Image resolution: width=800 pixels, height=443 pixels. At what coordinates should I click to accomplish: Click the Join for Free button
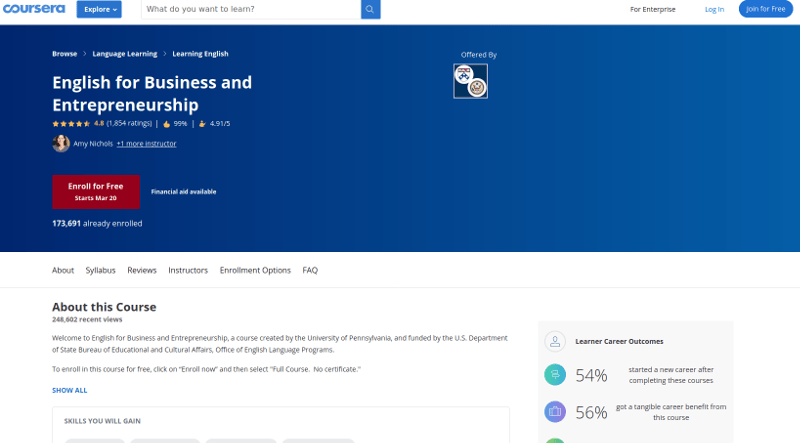click(x=765, y=9)
